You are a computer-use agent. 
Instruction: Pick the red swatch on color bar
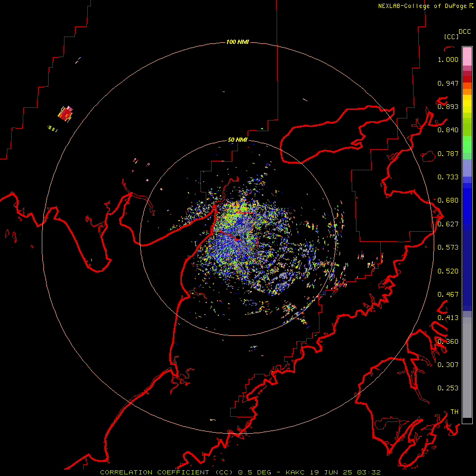(x=467, y=79)
